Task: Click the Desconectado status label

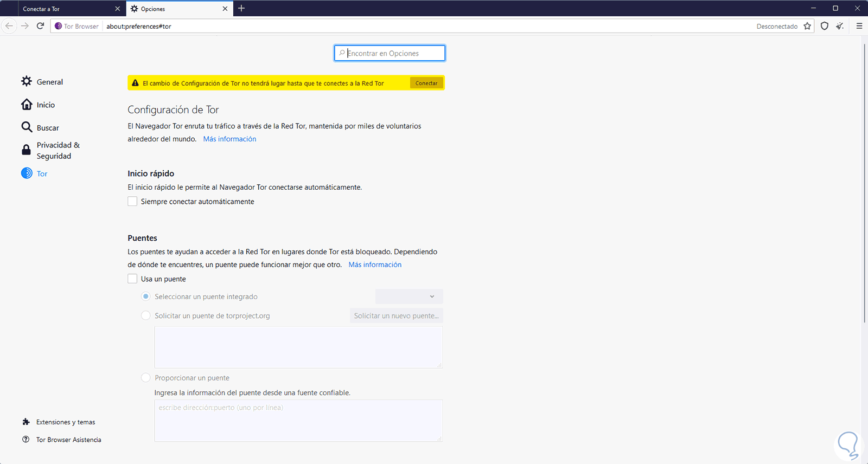Action: [x=777, y=26]
